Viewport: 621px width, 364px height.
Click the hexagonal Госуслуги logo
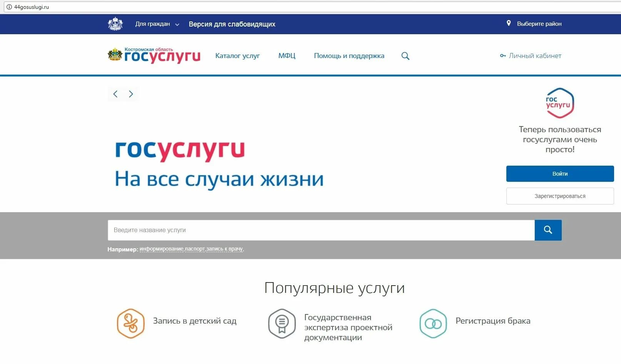pos(560,103)
